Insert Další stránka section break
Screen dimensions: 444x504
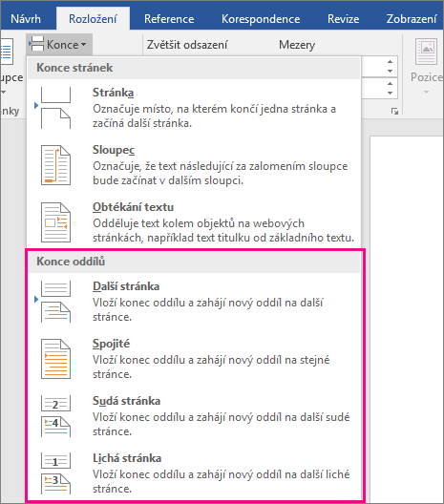click(194, 302)
